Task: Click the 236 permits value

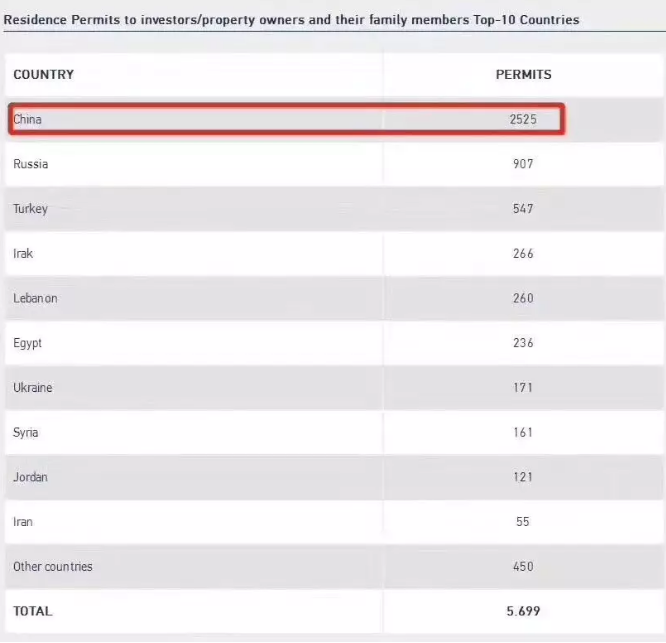Action: (x=523, y=343)
